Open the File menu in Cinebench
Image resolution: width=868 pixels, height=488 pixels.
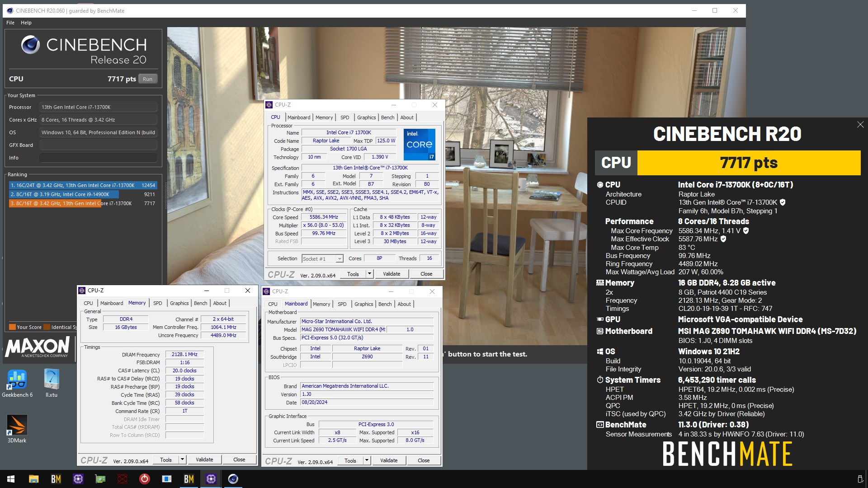click(x=10, y=23)
